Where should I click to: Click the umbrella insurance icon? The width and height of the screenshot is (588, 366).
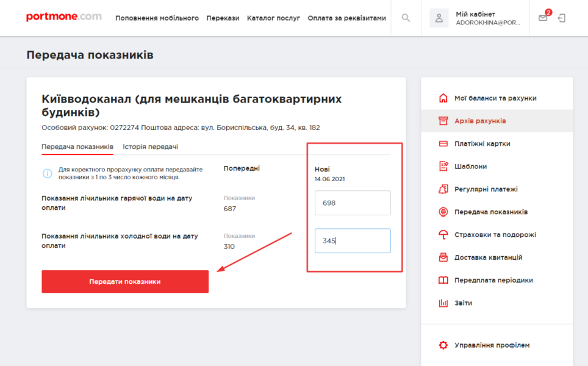pyautogui.click(x=443, y=235)
